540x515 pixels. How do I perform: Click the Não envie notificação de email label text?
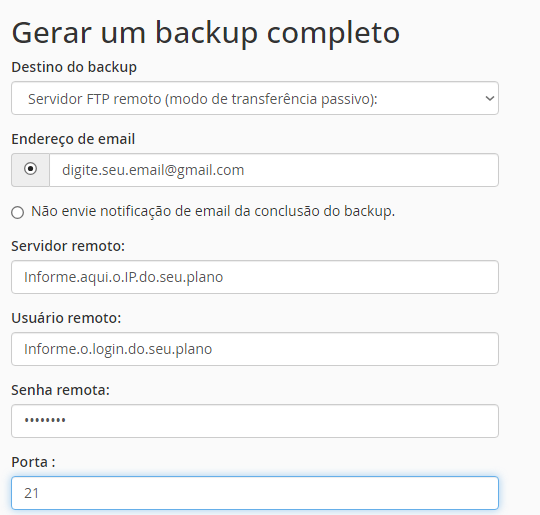[213, 211]
